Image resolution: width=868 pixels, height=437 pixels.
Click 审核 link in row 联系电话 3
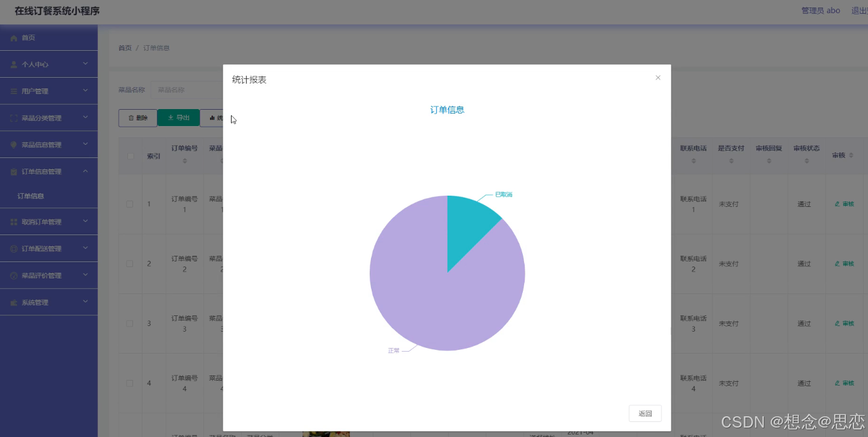coord(844,324)
